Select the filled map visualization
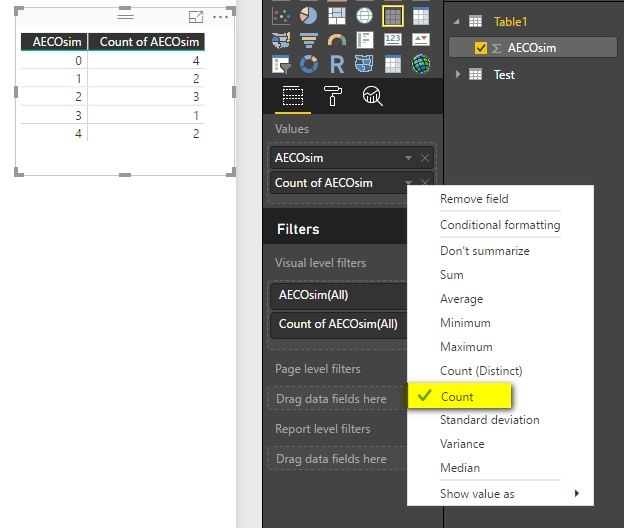Viewport: 624px width, 528px height. [281, 40]
